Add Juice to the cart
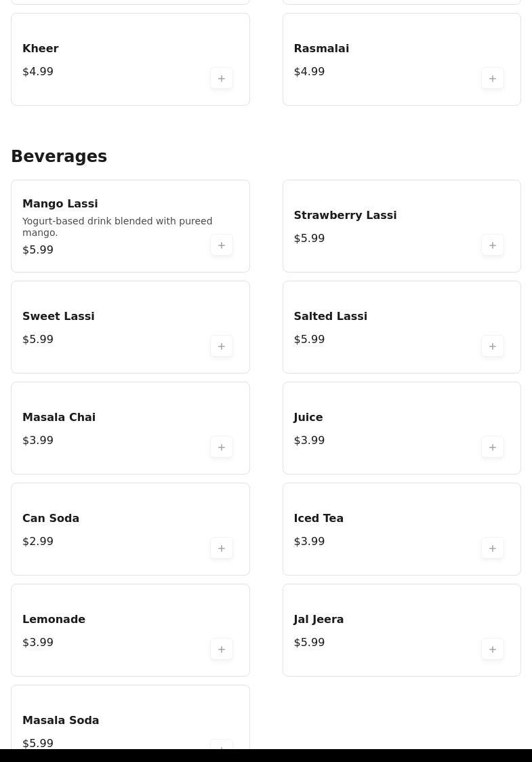532x762 pixels. point(493,447)
